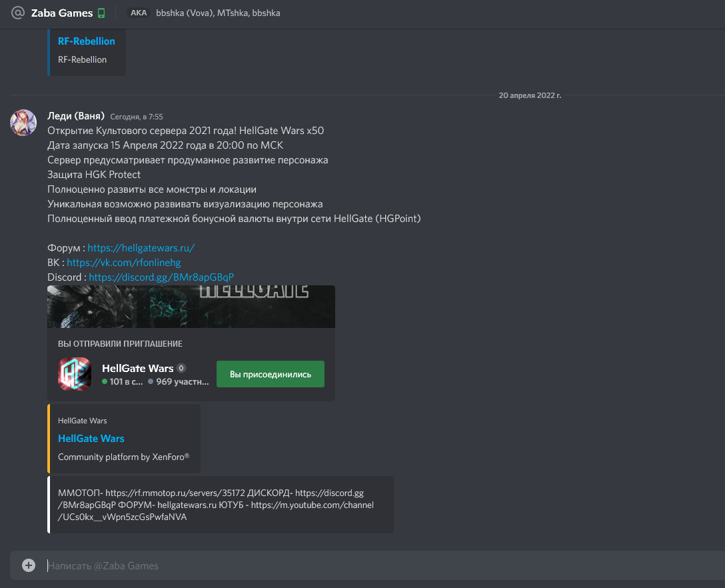Click the attachment plus button

(x=29, y=565)
